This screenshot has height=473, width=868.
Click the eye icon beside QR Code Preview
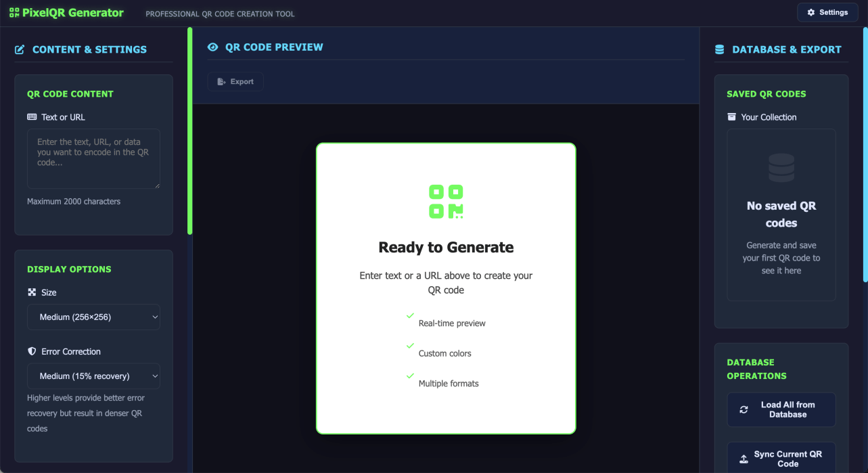(213, 47)
